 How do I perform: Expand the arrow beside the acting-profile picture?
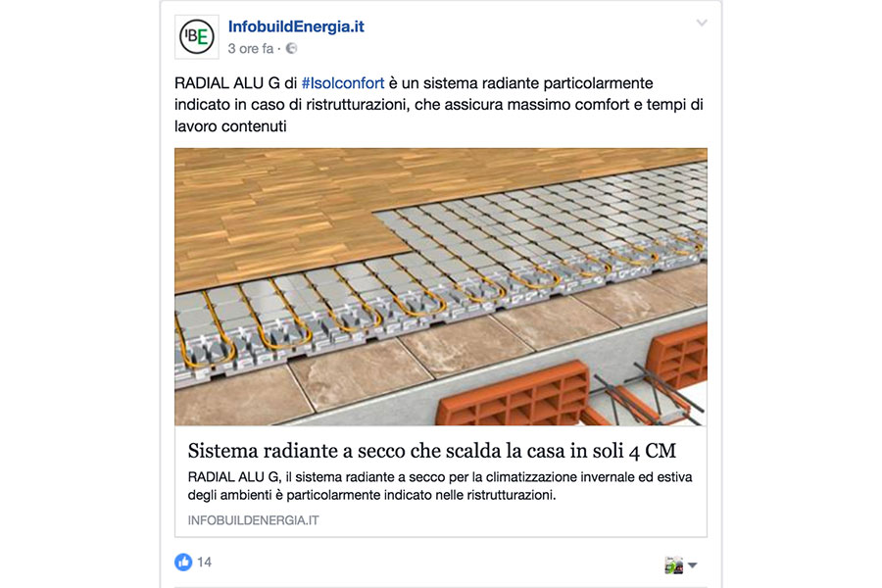(x=693, y=565)
